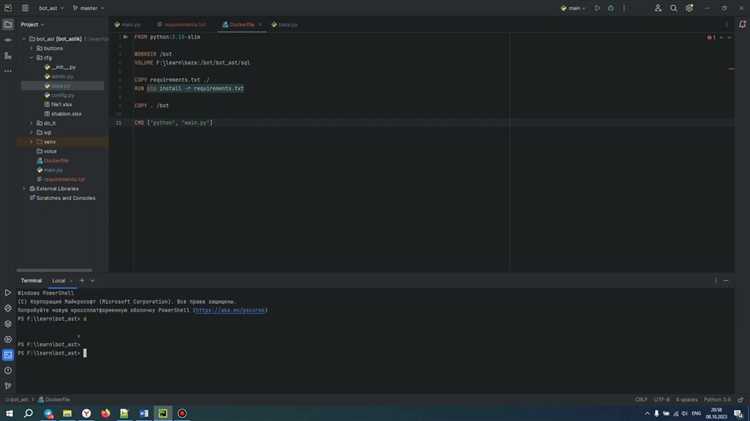Open Search Everywhere magnifier in title bar
The height and width of the screenshot is (421, 750).
[673, 8]
